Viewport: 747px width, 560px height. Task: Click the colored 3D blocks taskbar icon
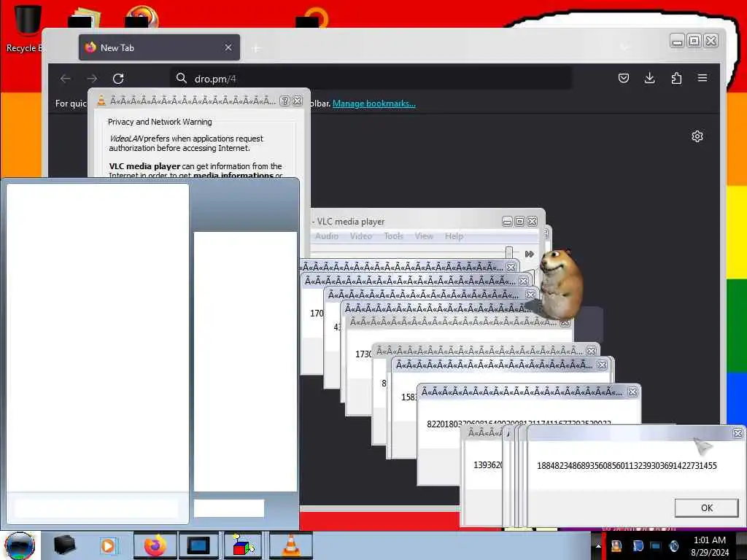243,545
